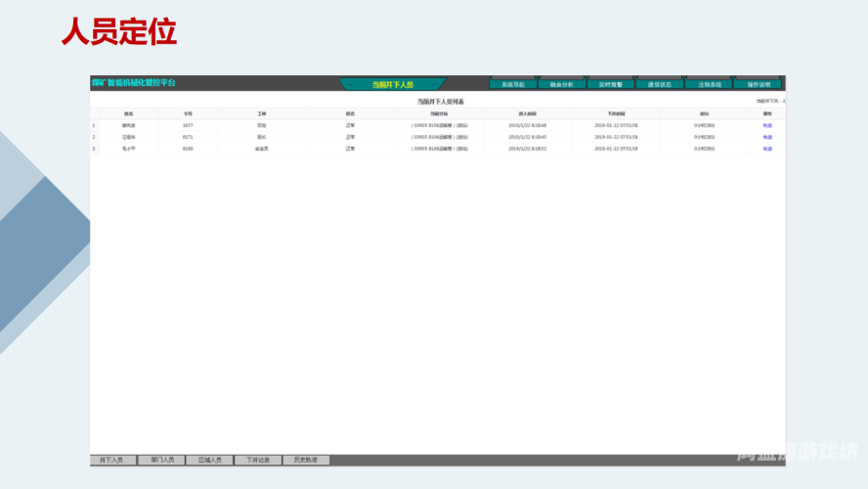Switch to the 井下人员 bottom tab

[113, 460]
